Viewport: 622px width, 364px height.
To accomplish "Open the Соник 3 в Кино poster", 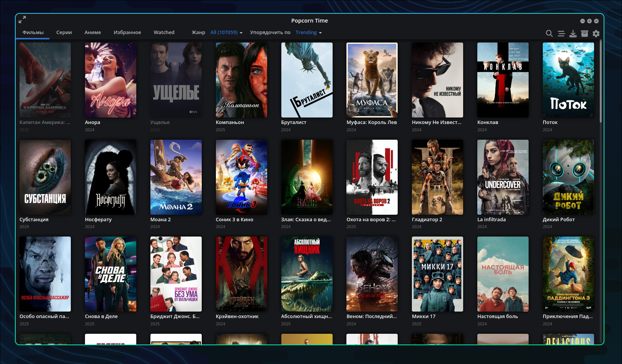I will pyautogui.click(x=242, y=177).
